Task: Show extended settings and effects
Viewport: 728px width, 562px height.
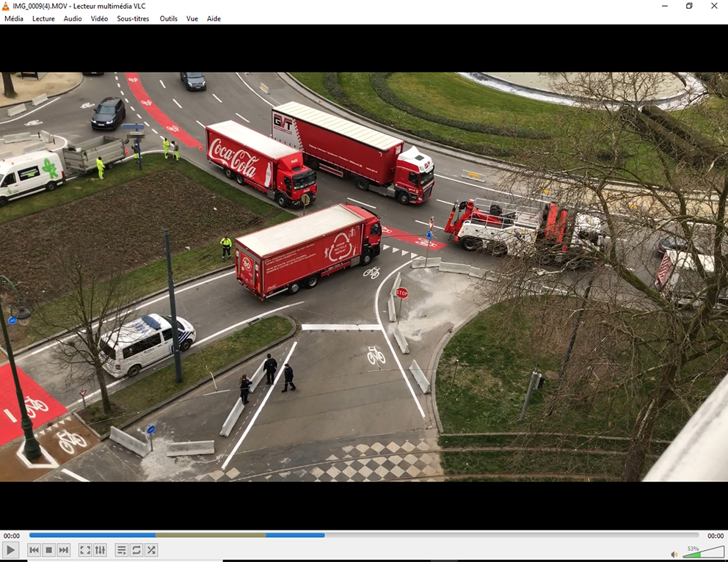Action: (x=100, y=550)
